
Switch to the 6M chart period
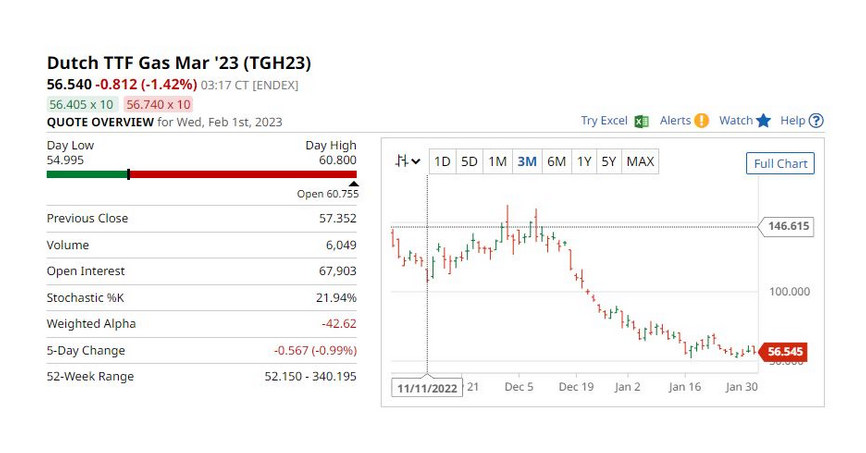click(x=556, y=161)
